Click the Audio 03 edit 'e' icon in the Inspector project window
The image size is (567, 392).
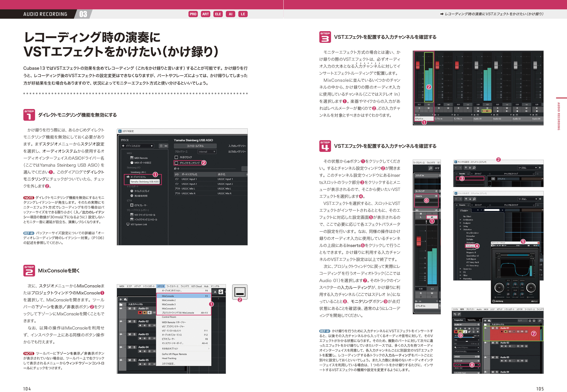coord(510,361)
